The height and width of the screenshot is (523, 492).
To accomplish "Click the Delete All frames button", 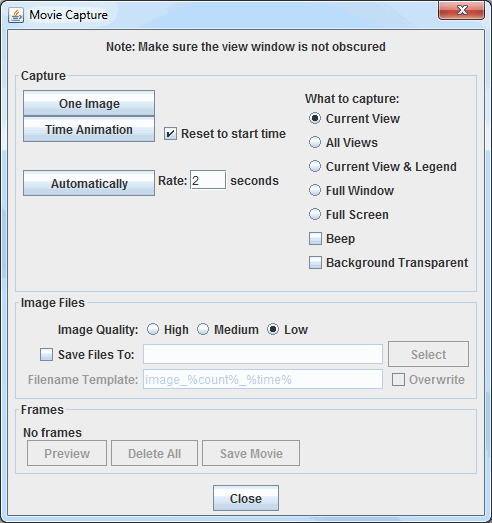I will click(154, 453).
